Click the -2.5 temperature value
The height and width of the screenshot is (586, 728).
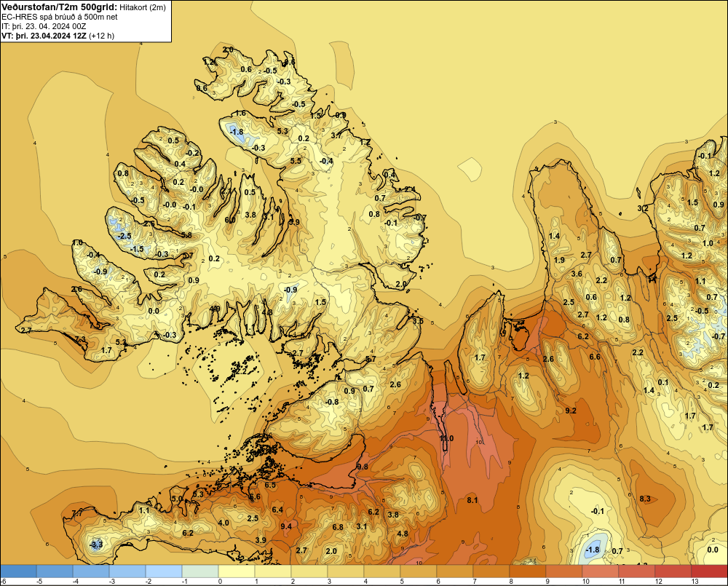(x=124, y=236)
